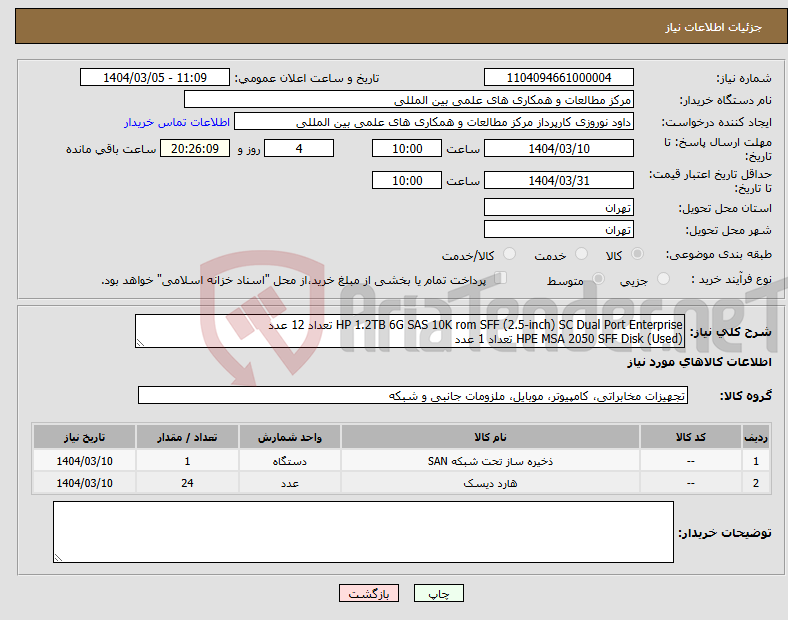Click the delivery city field تهران
The width and height of the screenshot is (788, 620).
[x=558, y=230]
